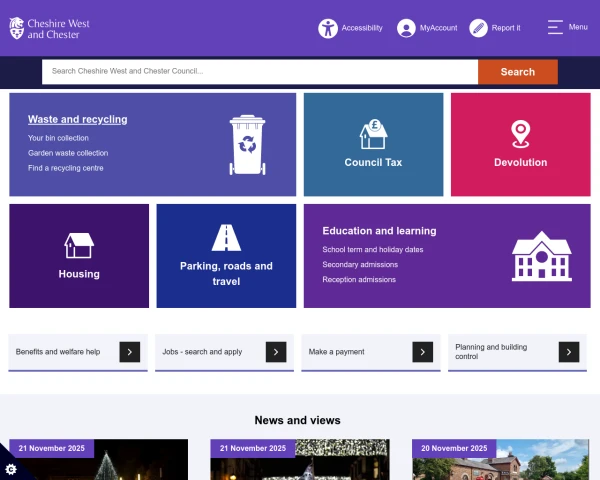Open the Report It text link

[506, 28]
